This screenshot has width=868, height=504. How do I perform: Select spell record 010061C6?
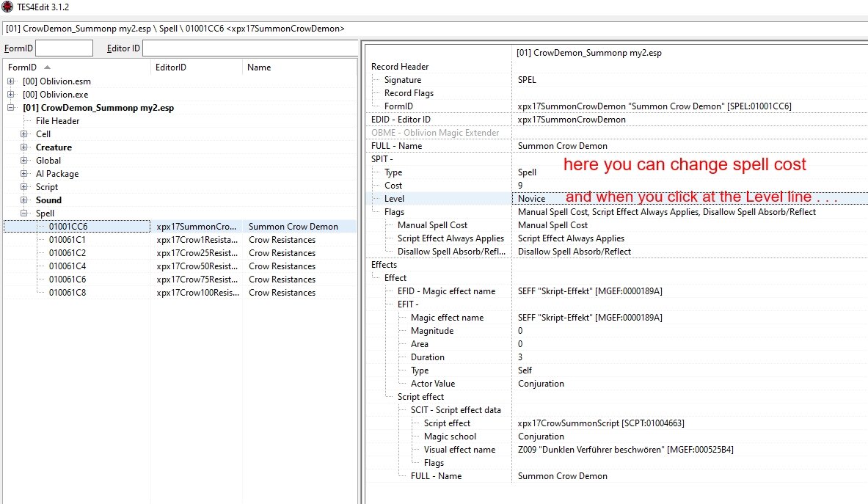pos(68,280)
